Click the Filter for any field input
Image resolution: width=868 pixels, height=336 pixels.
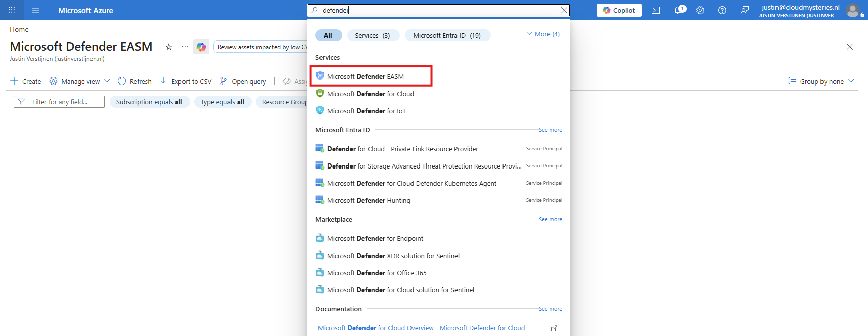pos(59,102)
